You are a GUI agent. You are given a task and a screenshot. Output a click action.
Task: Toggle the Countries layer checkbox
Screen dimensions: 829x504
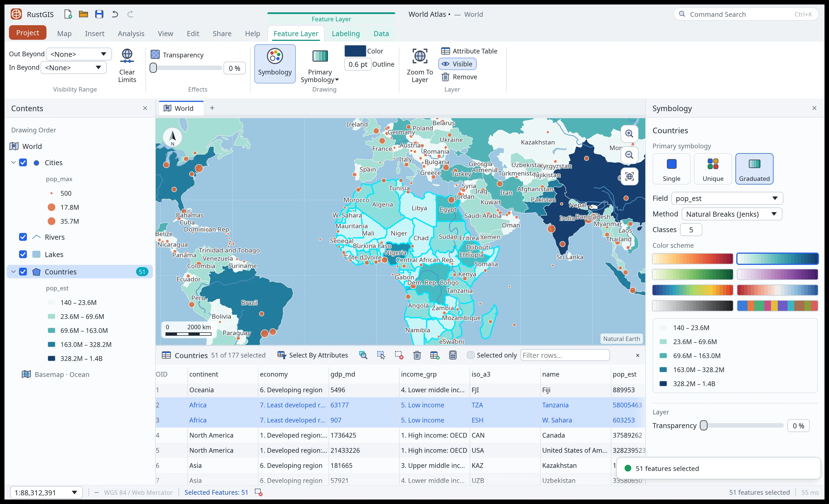[23, 272]
